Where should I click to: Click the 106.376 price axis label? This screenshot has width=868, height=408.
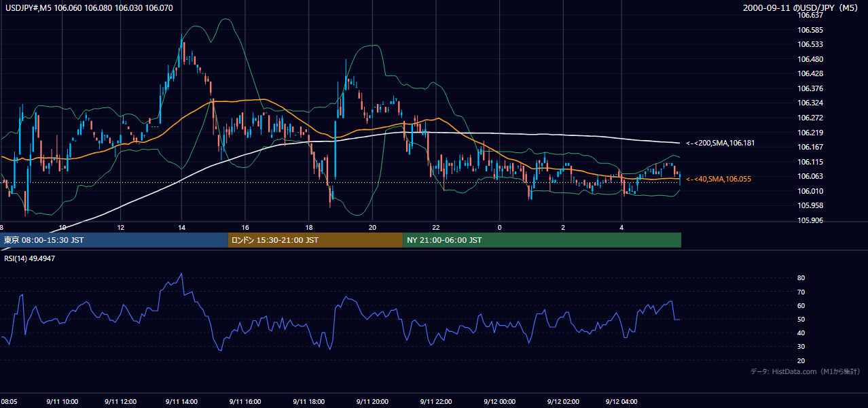pos(810,88)
